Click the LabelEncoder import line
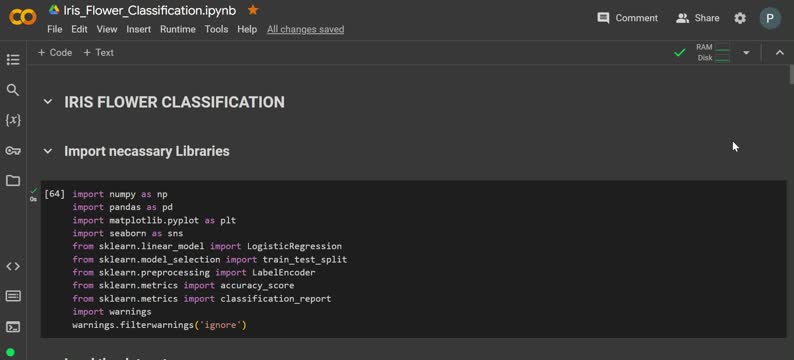Viewport: 794px width, 360px height. (x=194, y=272)
